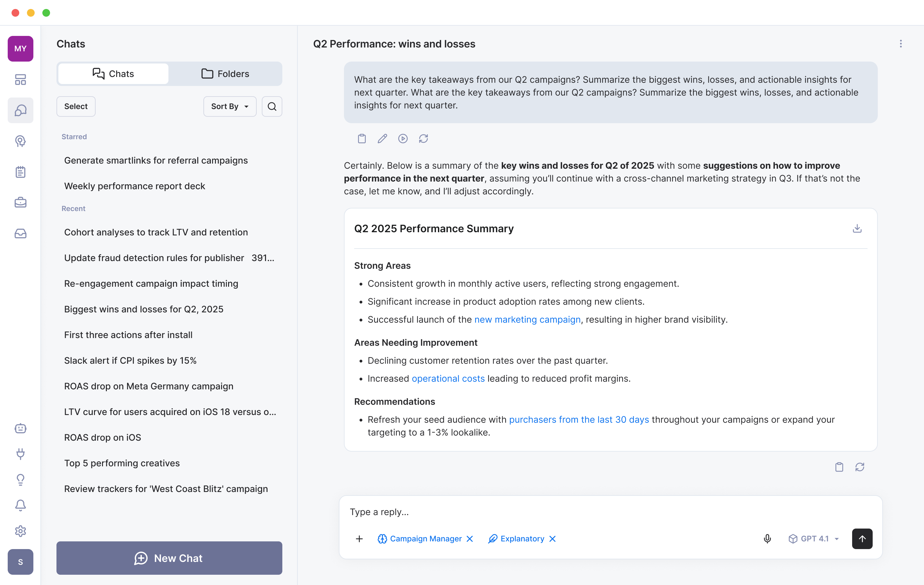Open the GPT 4.1 model dropdown
The height and width of the screenshot is (585, 924).
814,538
